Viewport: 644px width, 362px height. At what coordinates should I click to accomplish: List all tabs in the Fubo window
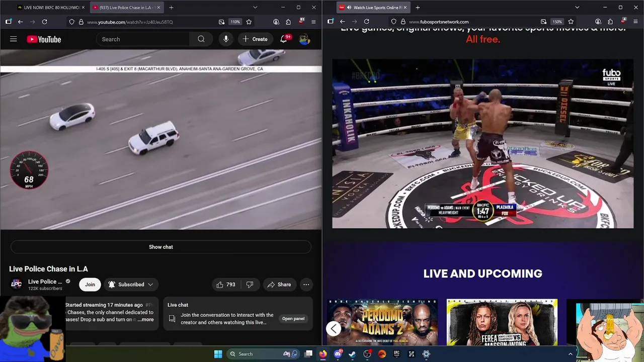click(x=577, y=8)
